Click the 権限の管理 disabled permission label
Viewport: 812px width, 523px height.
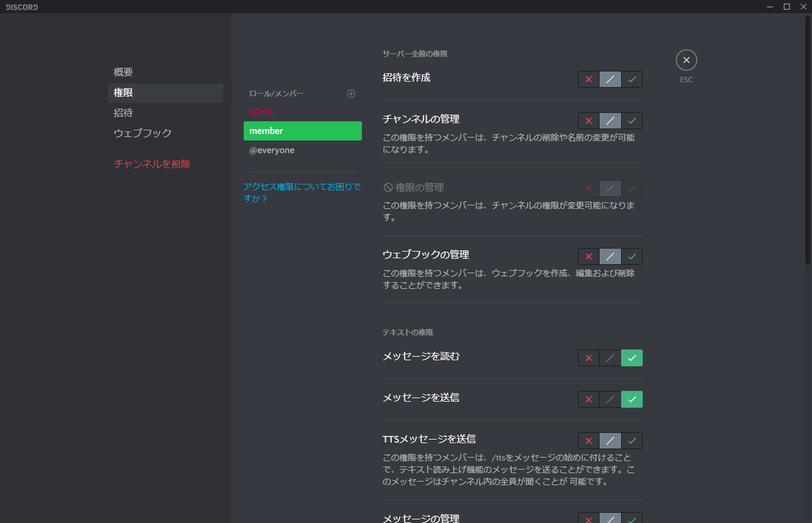414,187
